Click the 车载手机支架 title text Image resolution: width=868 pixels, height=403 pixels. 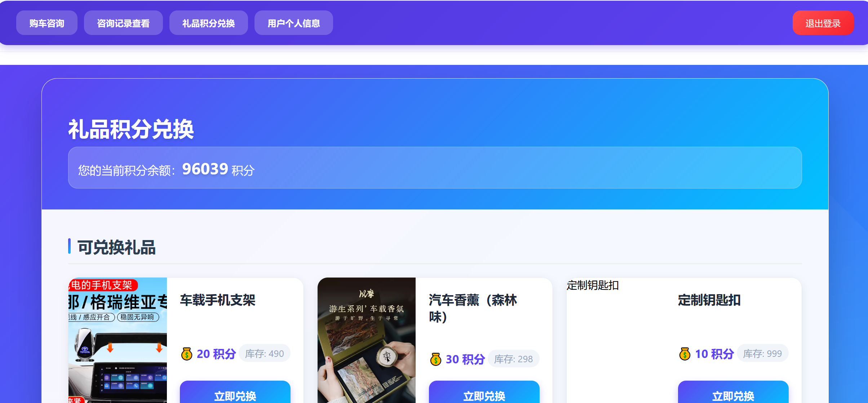click(x=218, y=300)
